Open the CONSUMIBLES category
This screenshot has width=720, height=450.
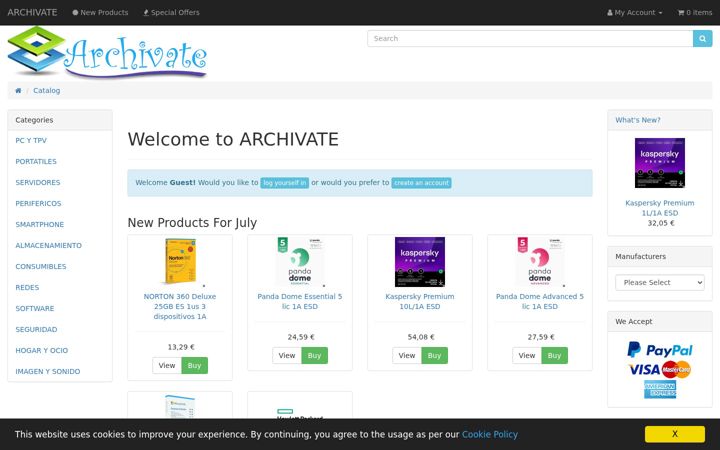[x=40, y=266]
